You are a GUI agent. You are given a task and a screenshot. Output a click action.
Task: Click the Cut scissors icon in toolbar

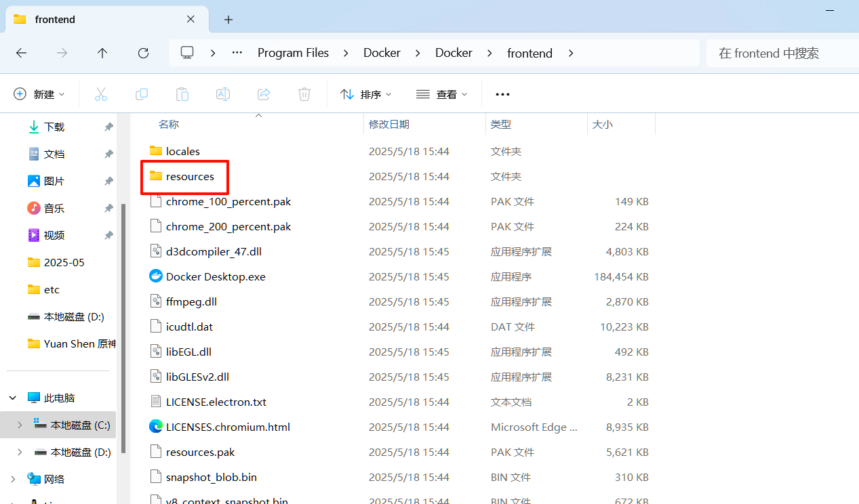click(x=101, y=94)
